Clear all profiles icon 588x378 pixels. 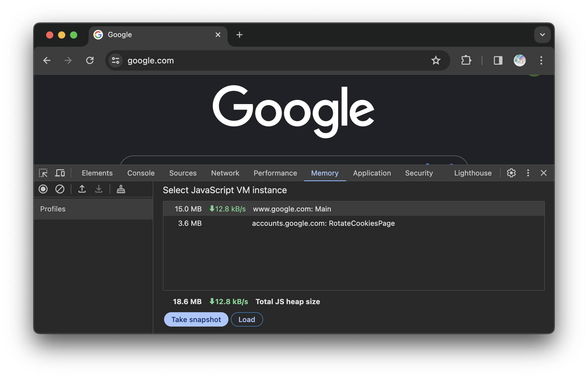coord(60,189)
